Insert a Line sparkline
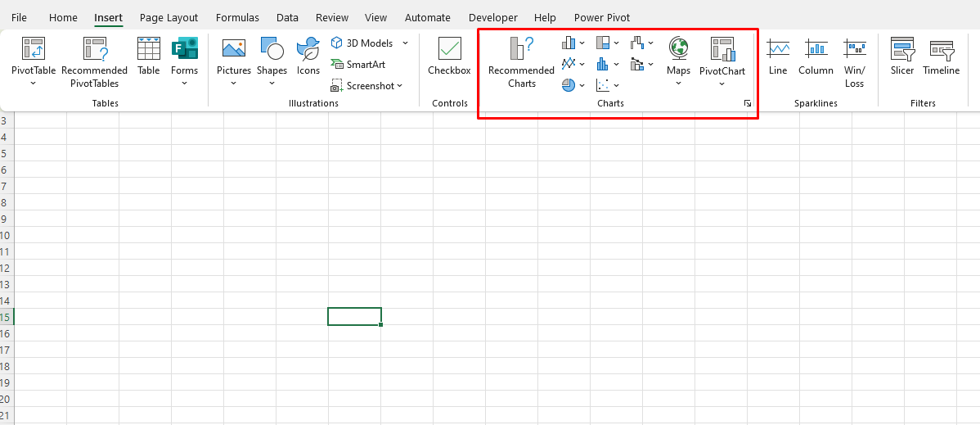This screenshot has width=980, height=425. (x=778, y=57)
